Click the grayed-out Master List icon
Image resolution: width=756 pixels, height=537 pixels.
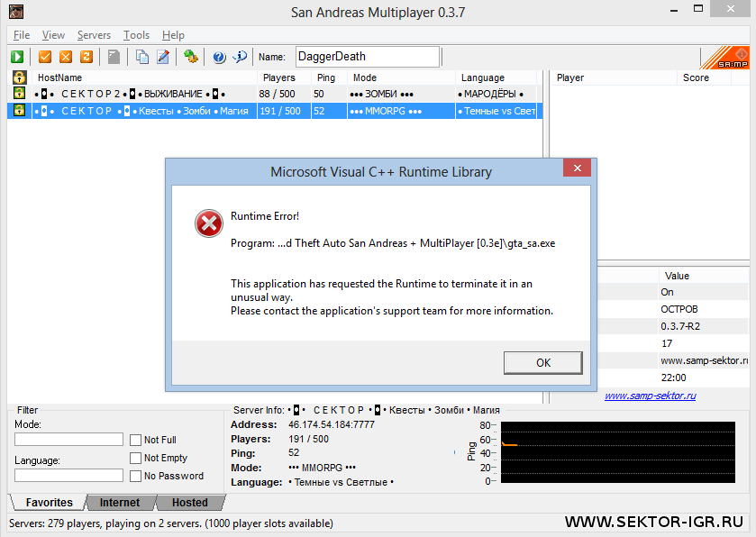tap(114, 57)
